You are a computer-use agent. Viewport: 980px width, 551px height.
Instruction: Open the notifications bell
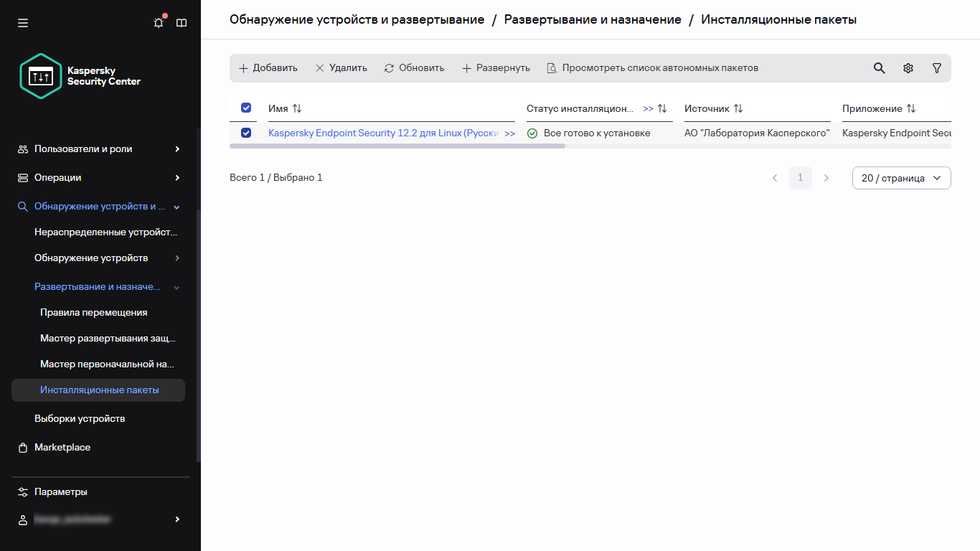tap(158, 22)
